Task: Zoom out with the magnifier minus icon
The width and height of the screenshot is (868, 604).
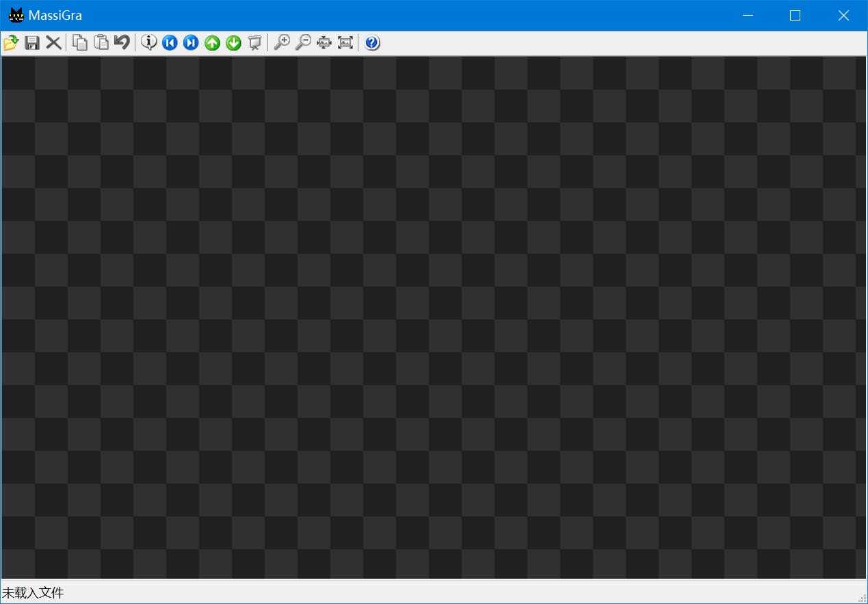Action: pos(302,43)
